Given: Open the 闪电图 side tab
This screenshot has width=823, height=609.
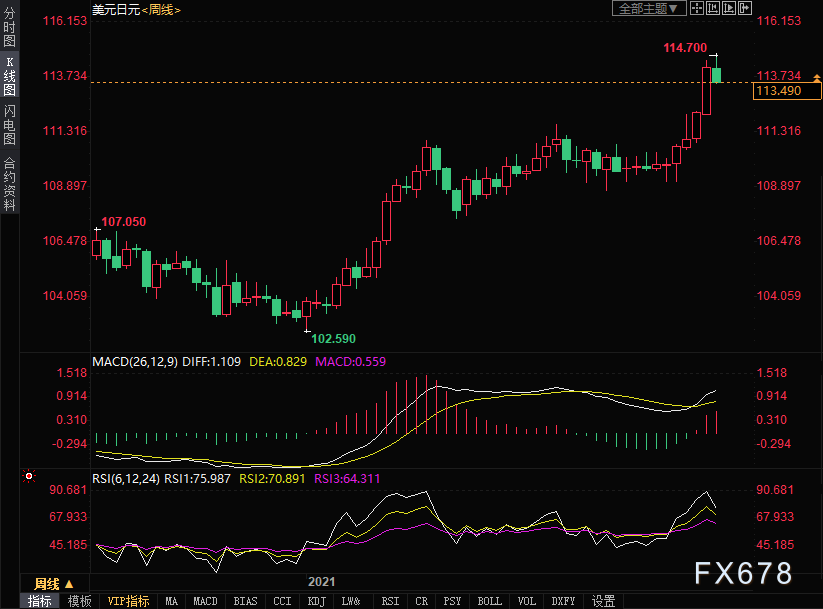Looking at the screenshot, I should 9,125.
